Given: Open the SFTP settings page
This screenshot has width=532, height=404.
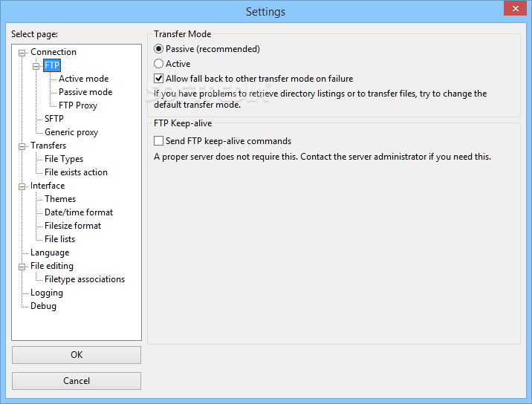Looking at the screenshot, I should 54,119.
